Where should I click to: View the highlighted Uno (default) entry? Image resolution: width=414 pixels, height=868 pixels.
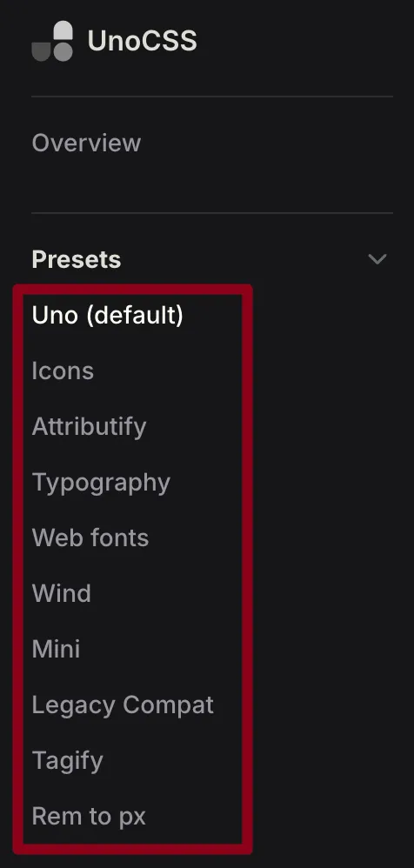click(x=107, y=315)
